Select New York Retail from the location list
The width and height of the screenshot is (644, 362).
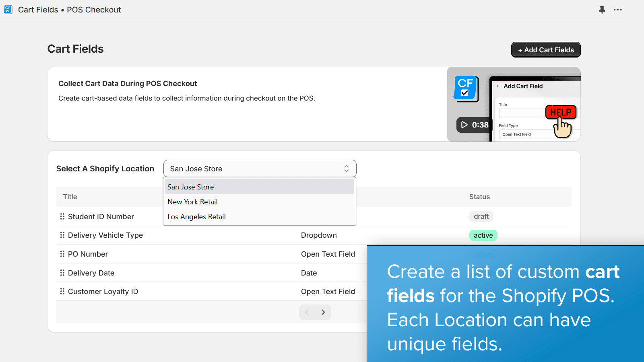click(192, 202)
